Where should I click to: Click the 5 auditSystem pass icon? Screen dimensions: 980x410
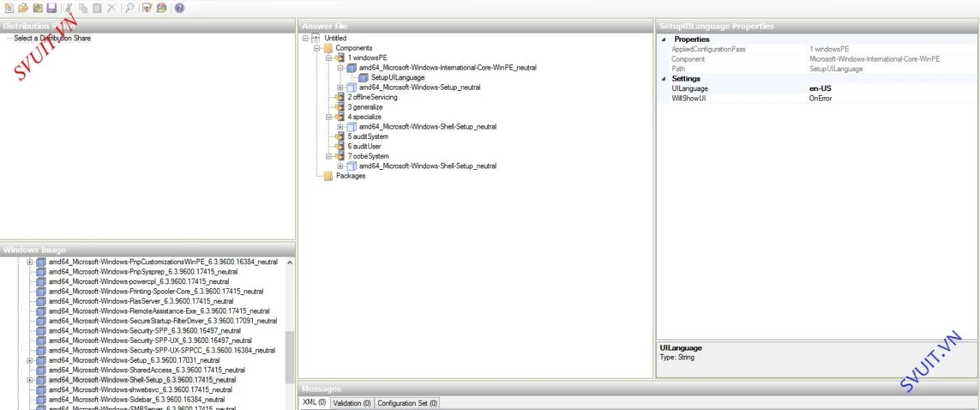(340, 136)
